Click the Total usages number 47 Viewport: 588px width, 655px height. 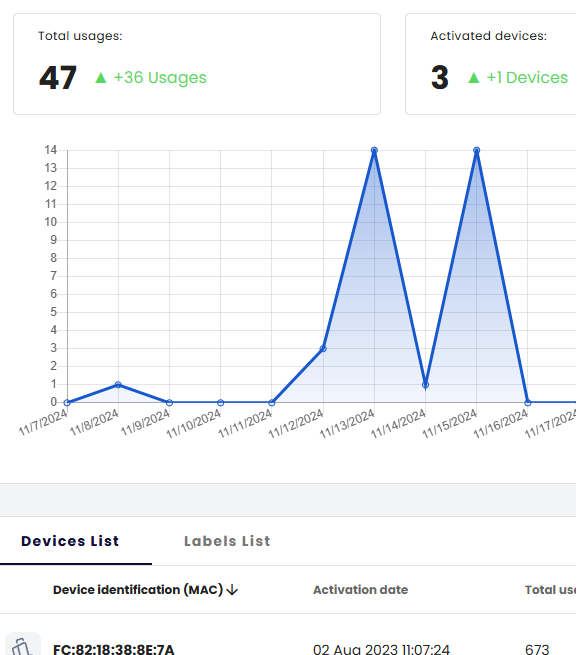[58, 78]
